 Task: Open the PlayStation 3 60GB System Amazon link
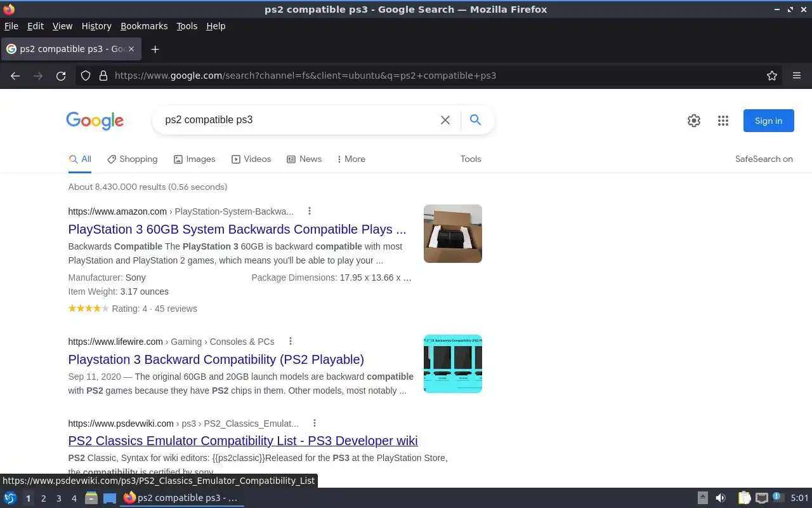pyautogui.click(x=237, y=229)
